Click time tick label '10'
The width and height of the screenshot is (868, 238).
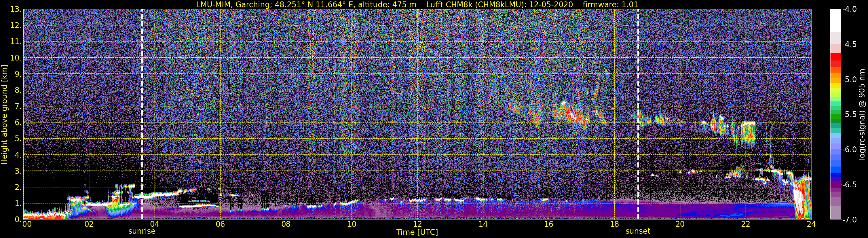(x=352, y=224)
